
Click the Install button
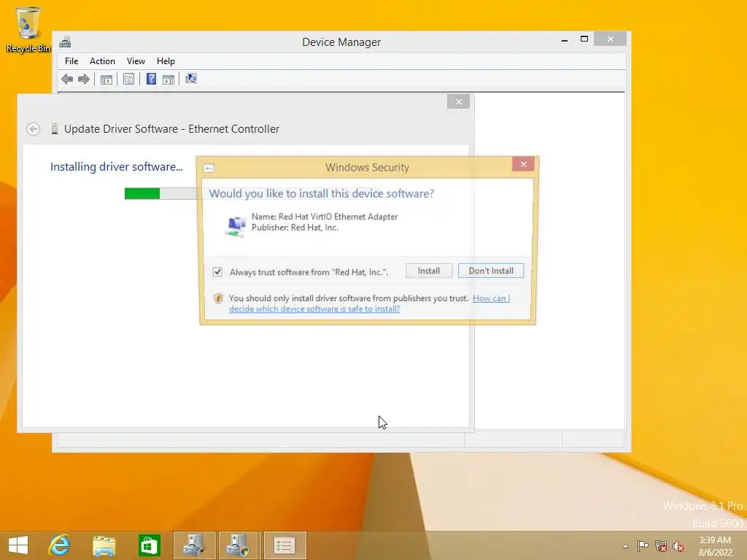click(x=429, y=271)
